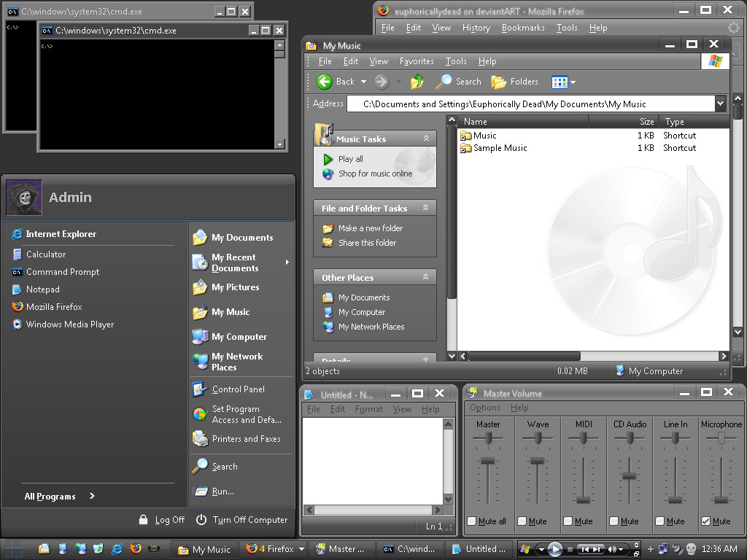This screenshot has height=560, width=747.
Task: Open Search in the My Music toolbar
Action: tap(458, 82)
